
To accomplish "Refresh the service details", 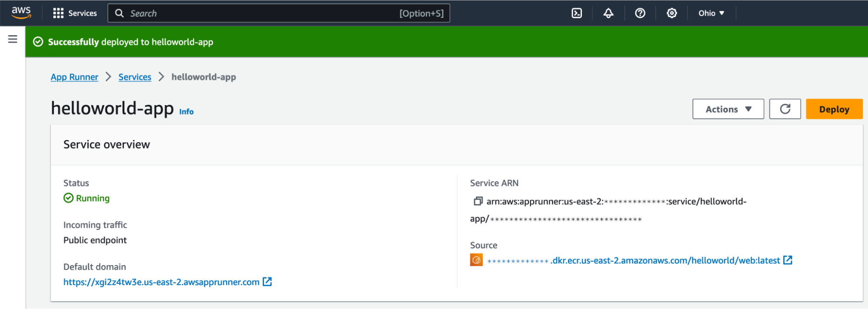I will tap(785, 109).
